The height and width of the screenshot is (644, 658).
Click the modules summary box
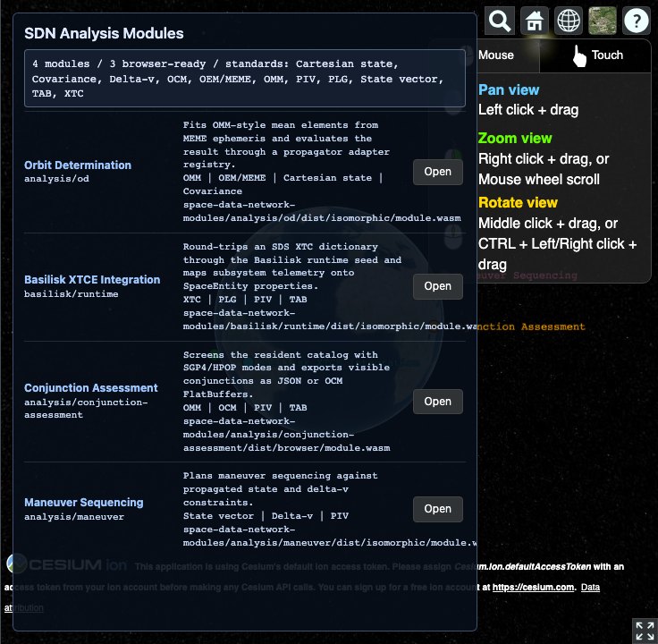pyautogui.click(x=245, y=79)
